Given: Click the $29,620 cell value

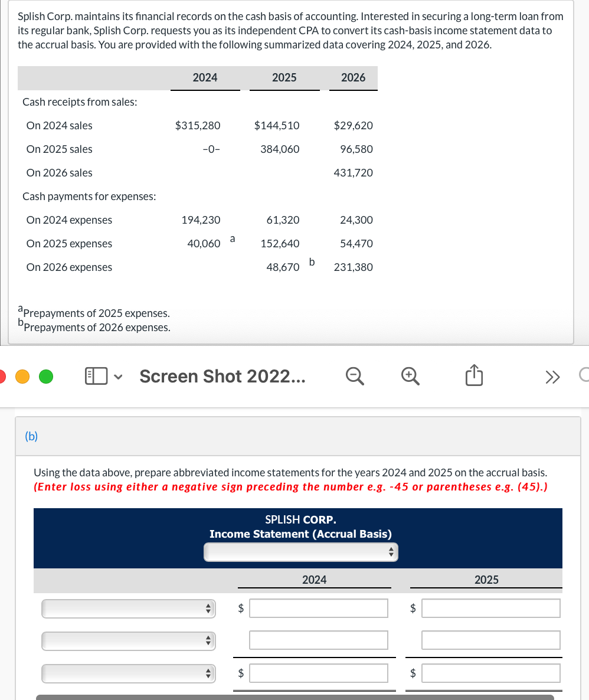Looking at the screenshot, I should [x=353, y=126].
